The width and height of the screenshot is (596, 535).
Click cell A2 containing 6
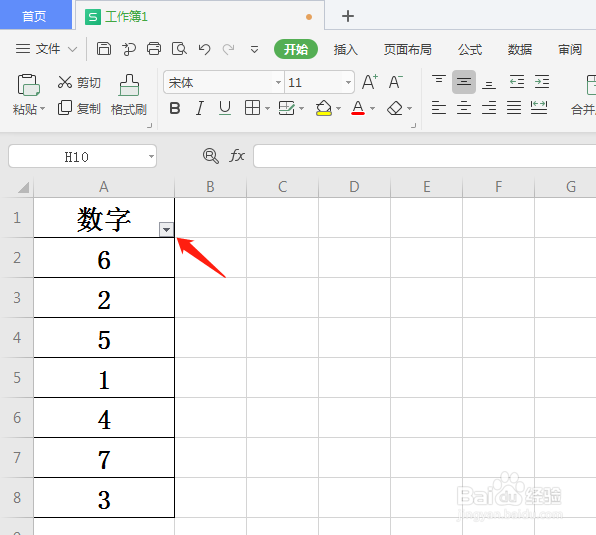104,258
